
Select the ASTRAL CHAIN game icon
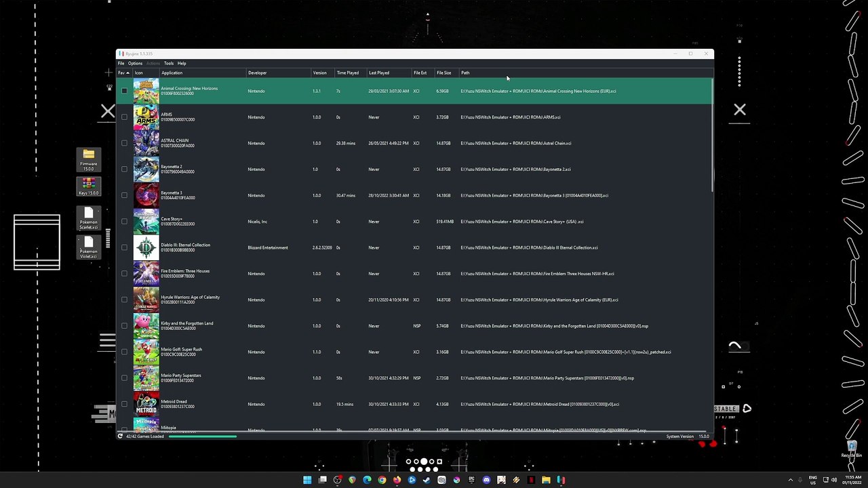click(x=146, y=143)
